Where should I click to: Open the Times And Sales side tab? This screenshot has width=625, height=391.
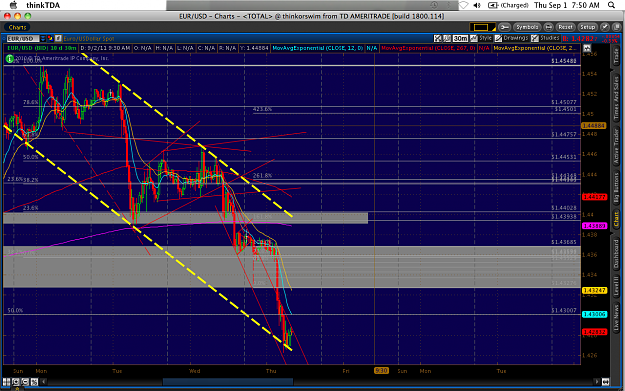[x=616, y=97]
